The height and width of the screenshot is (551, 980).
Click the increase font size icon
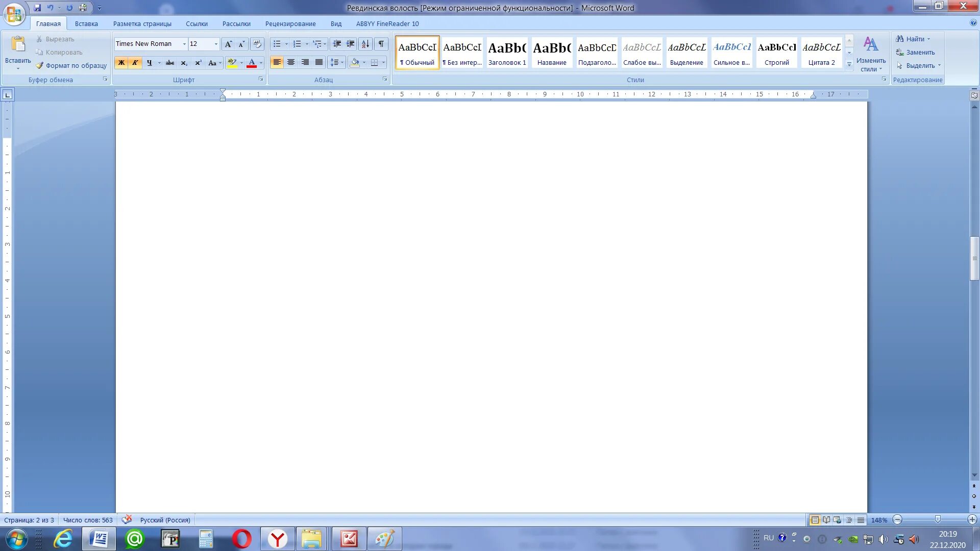[228, 44]
